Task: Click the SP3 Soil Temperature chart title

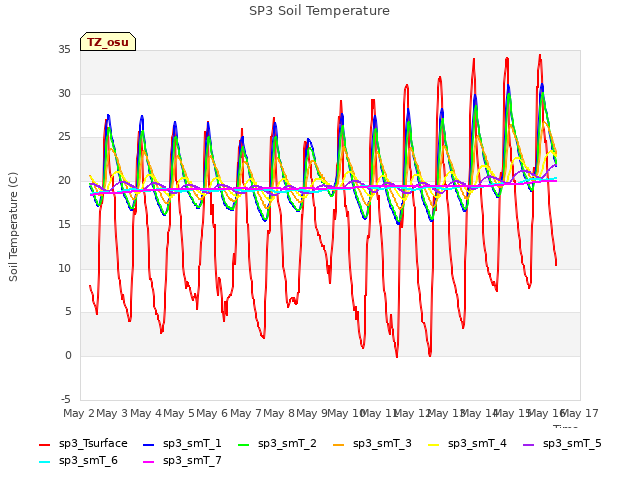Action: (320, 11)
